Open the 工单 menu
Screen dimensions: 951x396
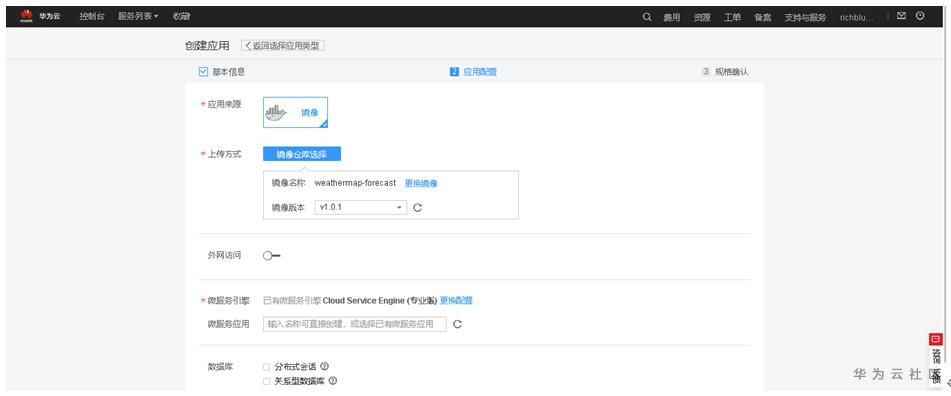click(x=732, y=18)
